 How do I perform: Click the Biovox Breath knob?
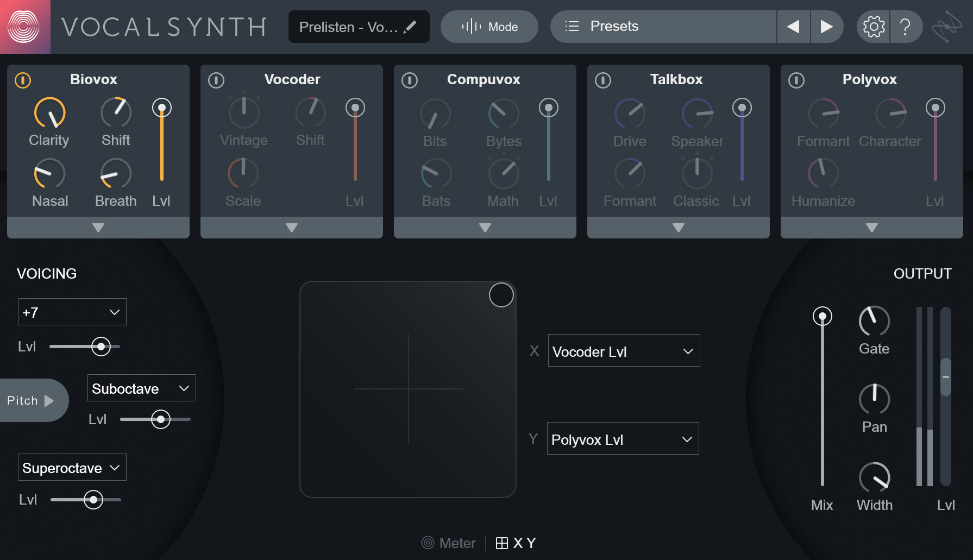[116, 174]
